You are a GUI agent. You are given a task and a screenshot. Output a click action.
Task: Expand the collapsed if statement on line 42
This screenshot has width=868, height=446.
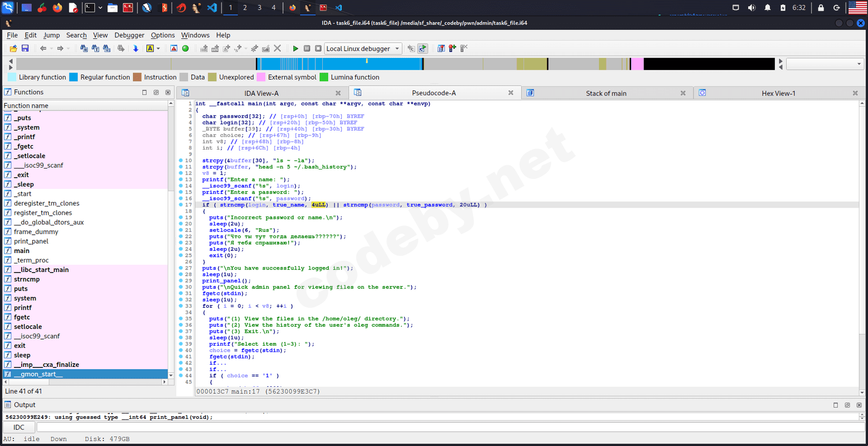(x=218, y=363)
